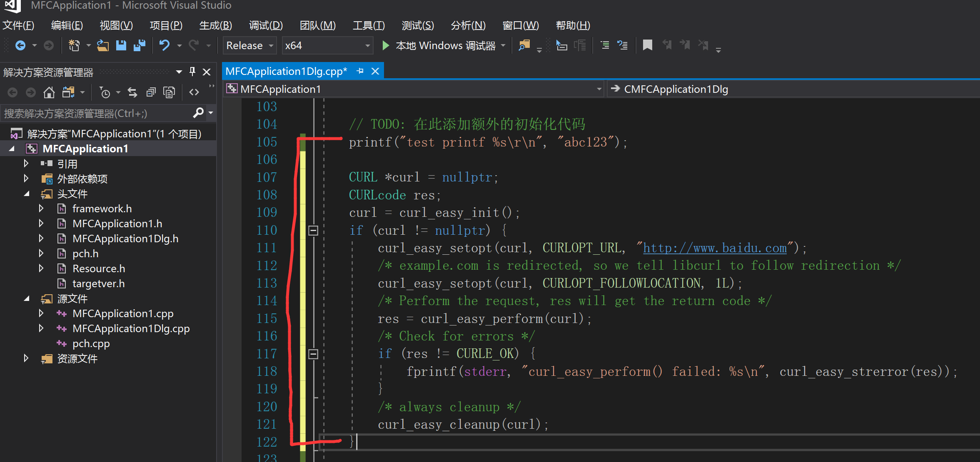
Task: Toggle a bookmark on the current line
Action: 647,45
